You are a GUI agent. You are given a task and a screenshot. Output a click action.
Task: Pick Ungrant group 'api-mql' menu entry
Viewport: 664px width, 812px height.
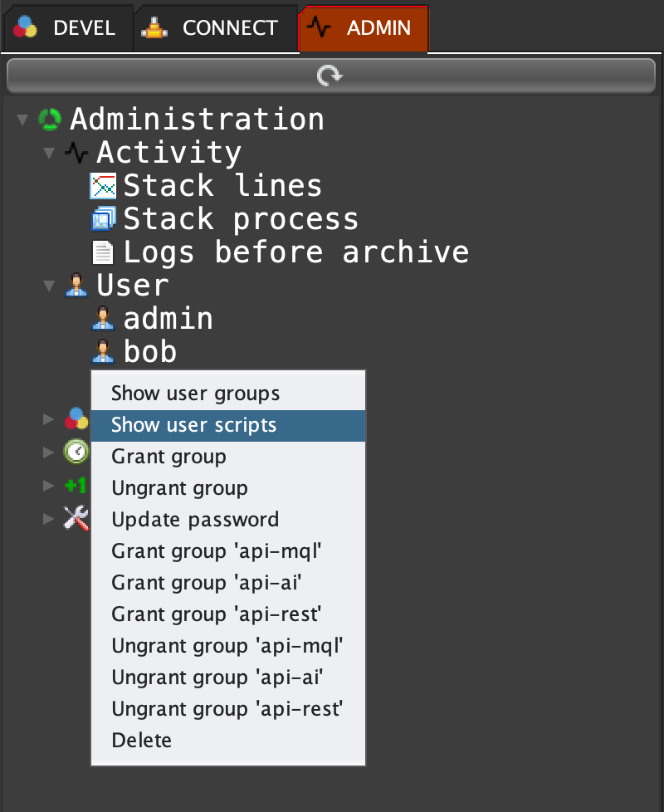(x=227, y=646)
